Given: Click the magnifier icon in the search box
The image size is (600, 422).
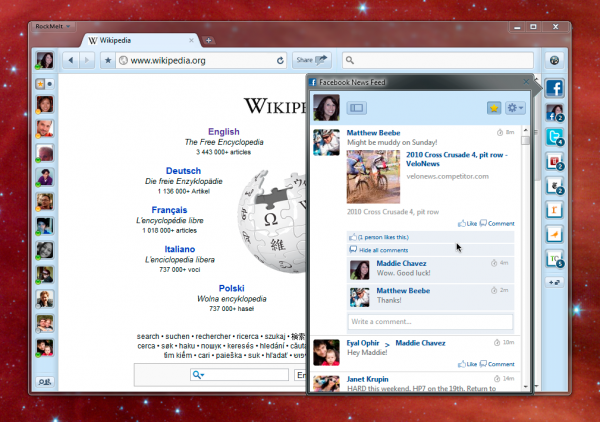Looking at the screenshot, I should click(350, 60).
